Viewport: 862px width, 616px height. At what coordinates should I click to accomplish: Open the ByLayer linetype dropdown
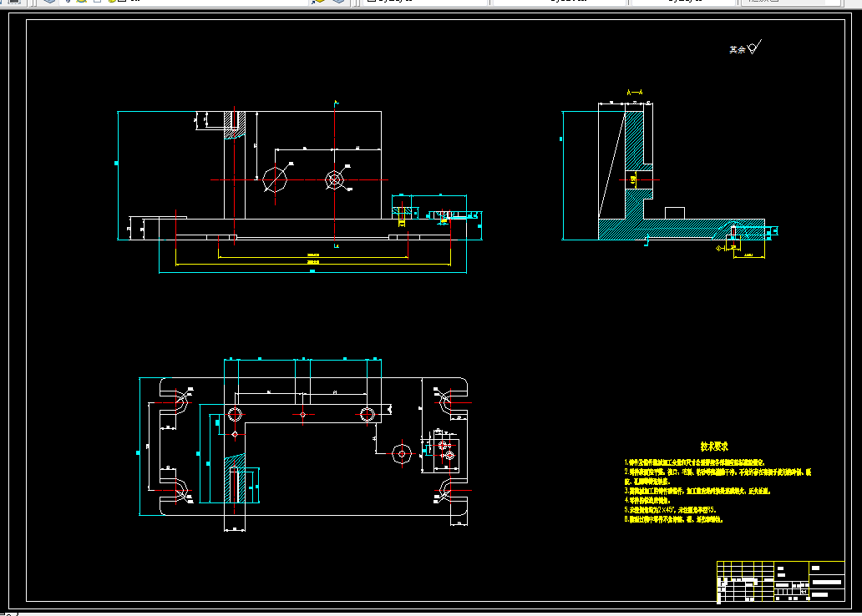pos(558,1)
